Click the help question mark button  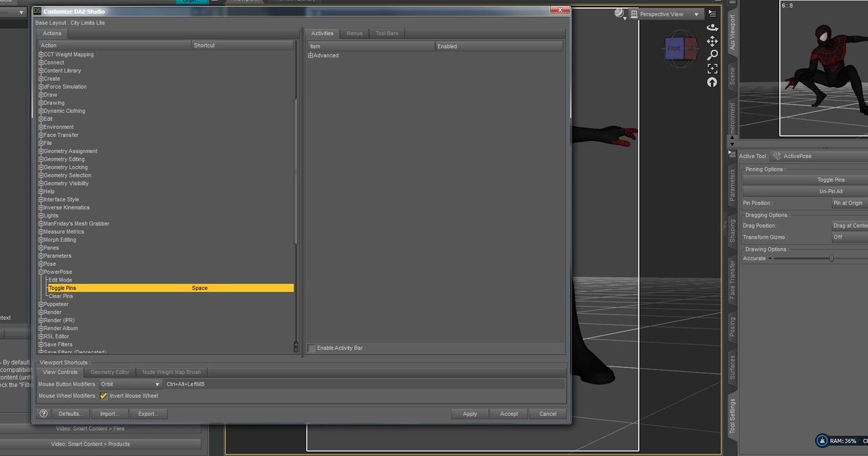pyautogui.click(x=43, y=413)
